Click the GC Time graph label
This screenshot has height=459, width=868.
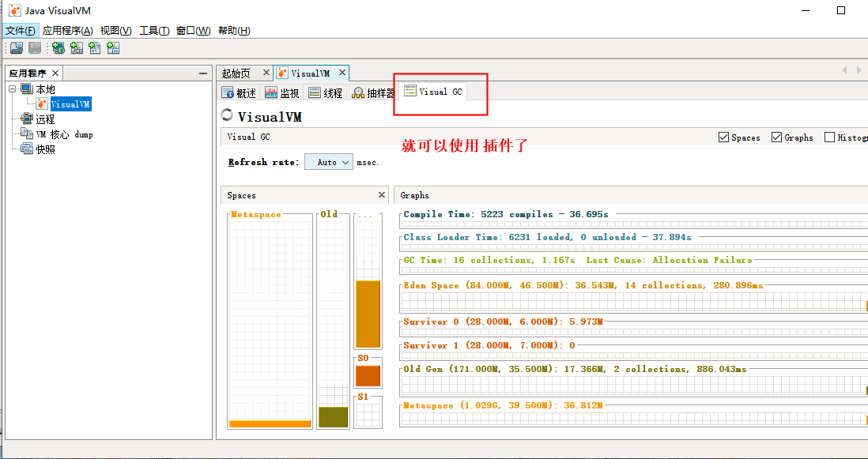(577, 260)
